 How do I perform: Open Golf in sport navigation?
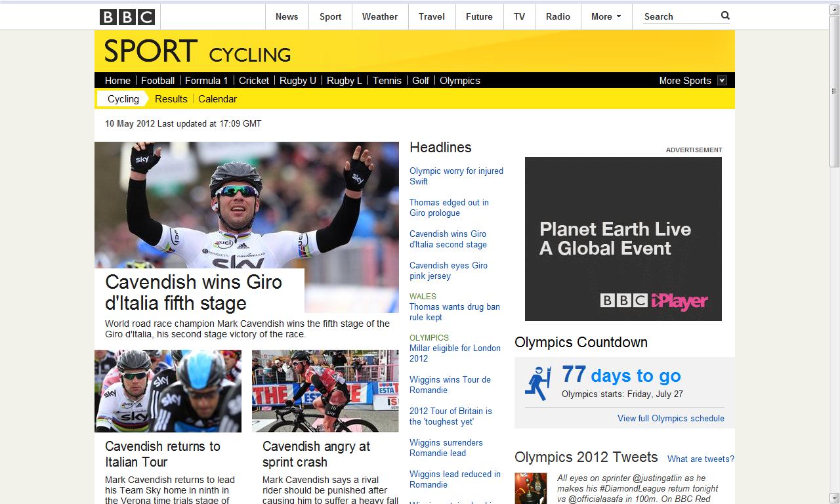coord(421,81)
